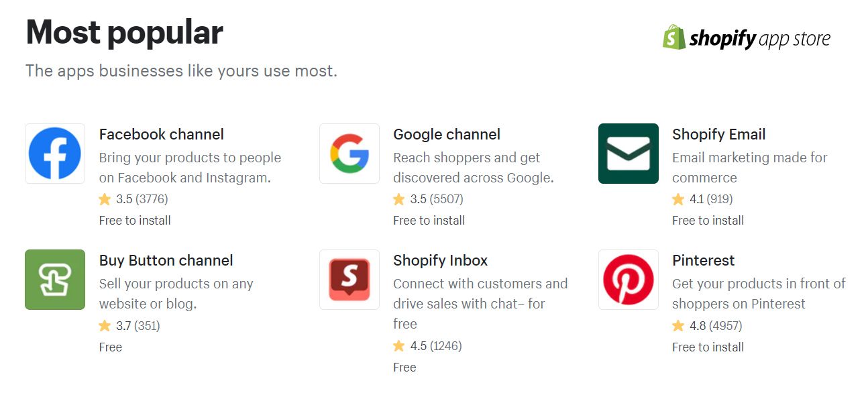Click the Pinterest app icon
The height and width of the screenshot is (395, 868).
(x=628, y=279)
